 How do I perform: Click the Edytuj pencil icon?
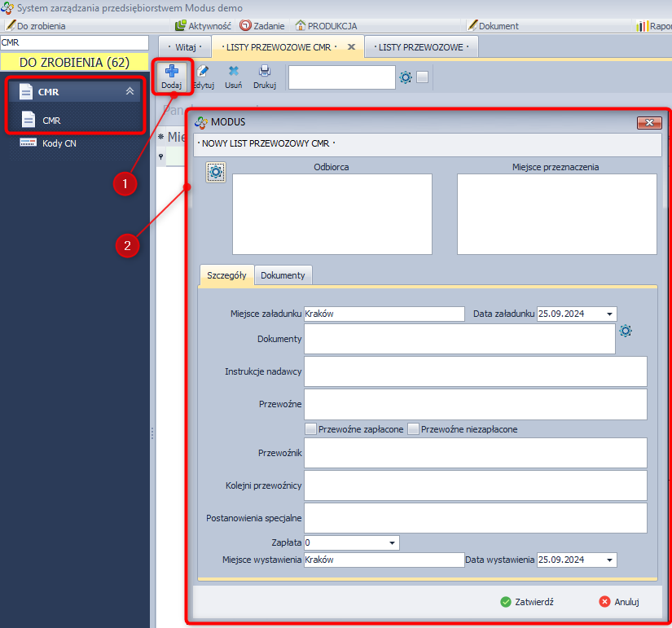[203, 72]
